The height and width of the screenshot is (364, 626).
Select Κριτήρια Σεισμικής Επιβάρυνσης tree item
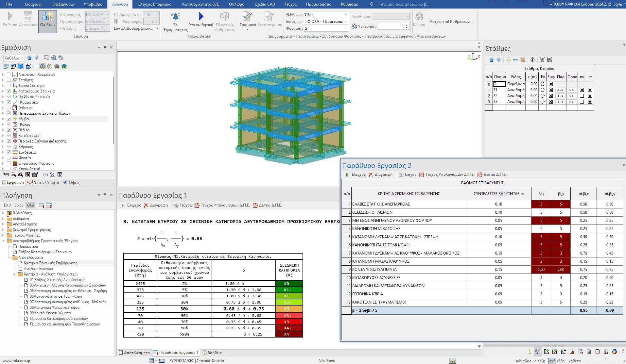[x=50, y=263]
